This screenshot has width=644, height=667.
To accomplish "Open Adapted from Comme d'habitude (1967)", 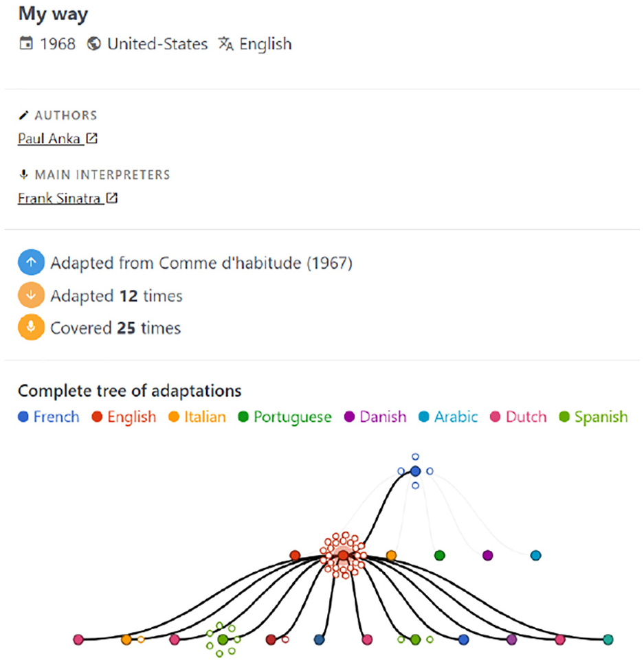I will 201,263.
